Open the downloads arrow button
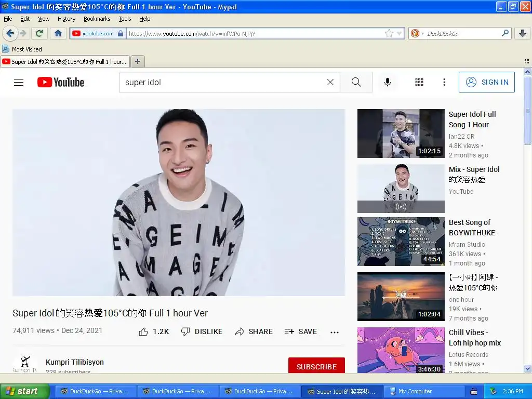The height and width of the screenshot is (399, 532). coord(523,33)
